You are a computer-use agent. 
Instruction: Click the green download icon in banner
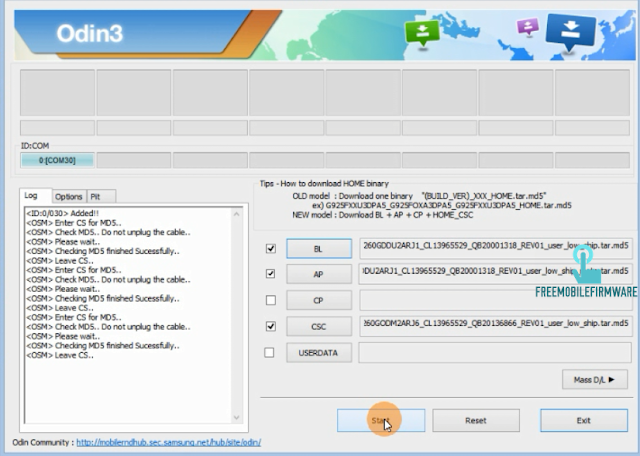click(422, 33)
